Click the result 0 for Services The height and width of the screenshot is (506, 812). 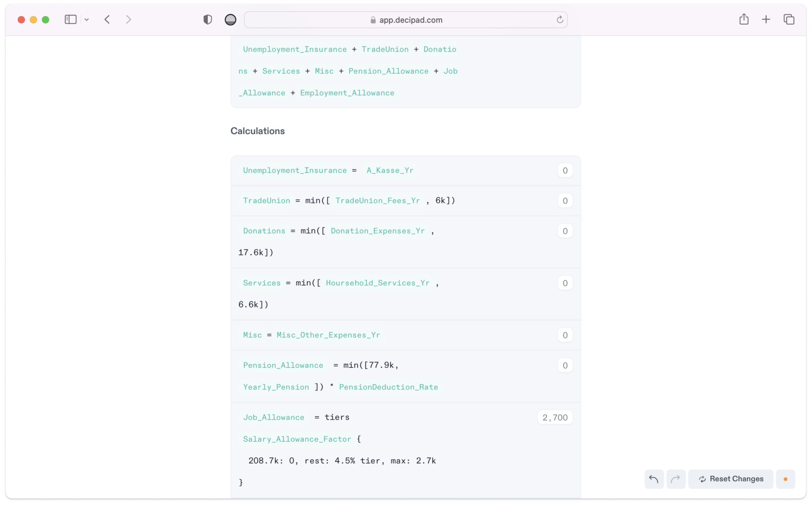click(565, 283)
